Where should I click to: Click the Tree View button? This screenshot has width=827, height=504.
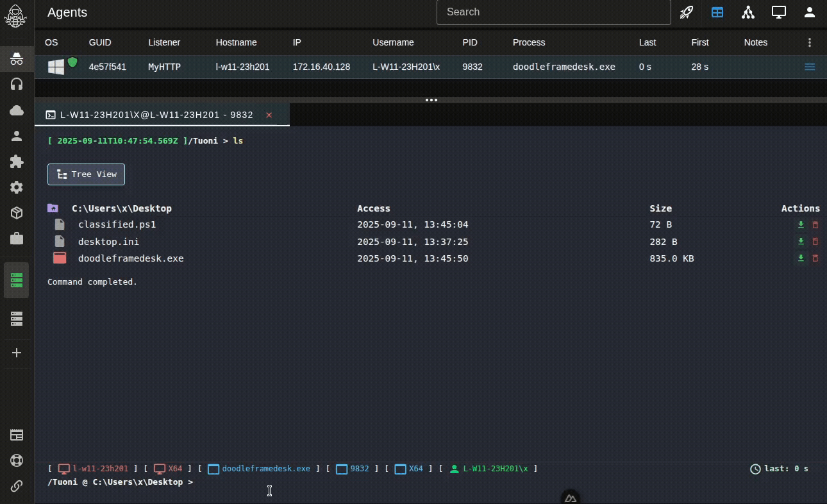point(86,174)
